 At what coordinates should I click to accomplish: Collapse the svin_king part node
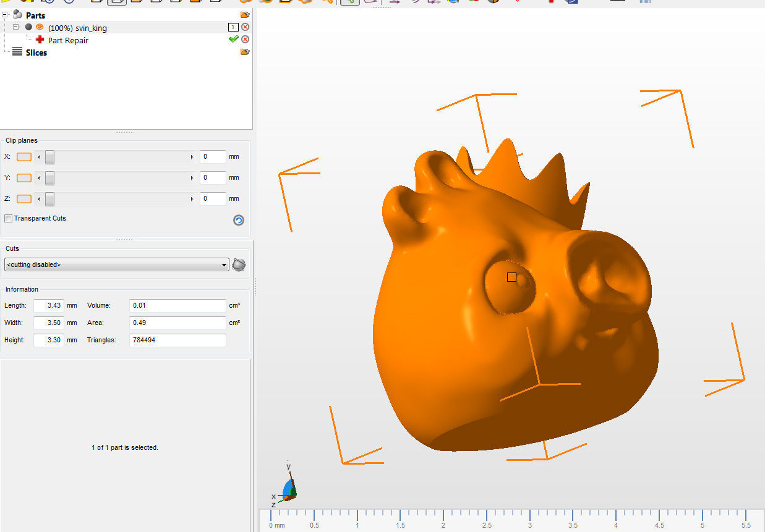pos(16,27)
